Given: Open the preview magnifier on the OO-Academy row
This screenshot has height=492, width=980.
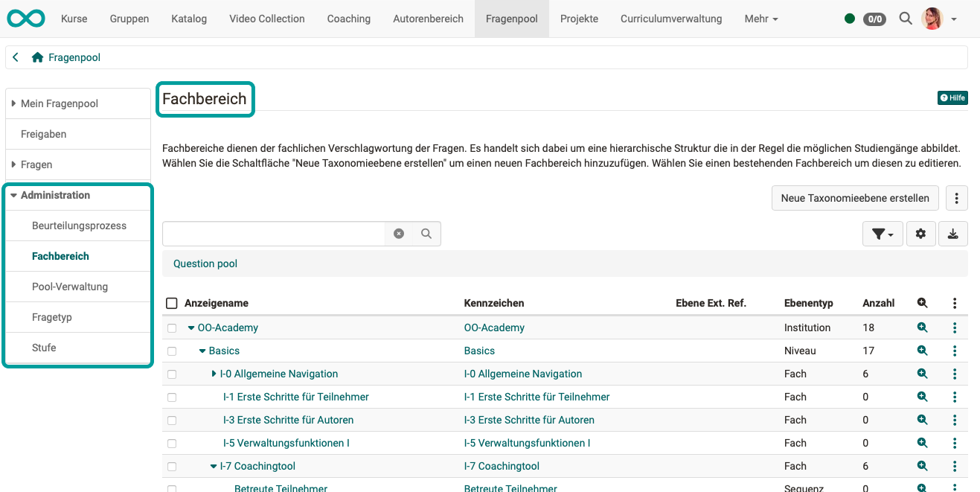Looking at the screenshot, I should pyautogui.click(x=922, y=328).
